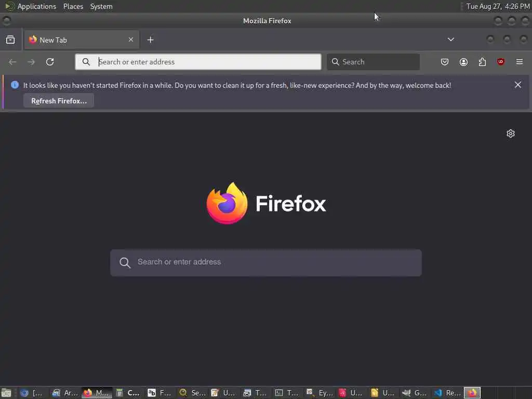Switch to the 'Se...' search taskbar window
Image resolution: width=532 pixels, height=399 pixels.
(192, 393)
